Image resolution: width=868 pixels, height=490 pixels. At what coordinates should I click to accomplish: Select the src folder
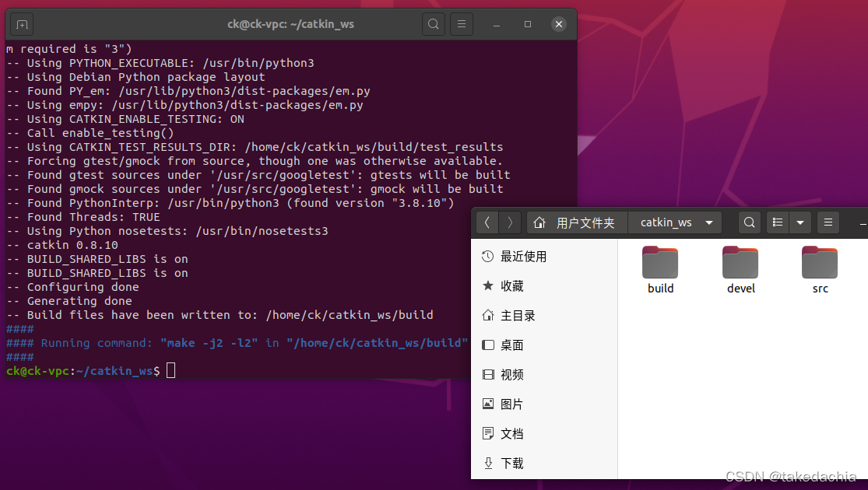pos(820,269)
